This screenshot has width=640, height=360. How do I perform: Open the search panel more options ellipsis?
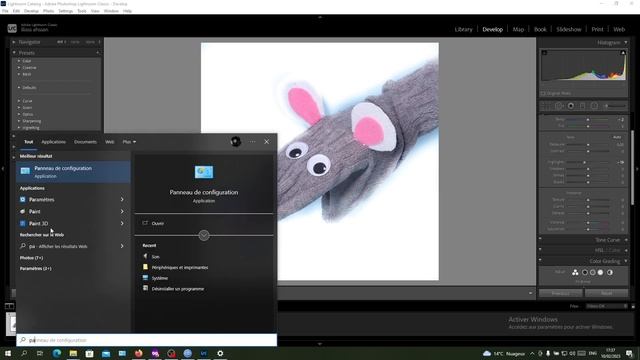[x=253, y=142]
